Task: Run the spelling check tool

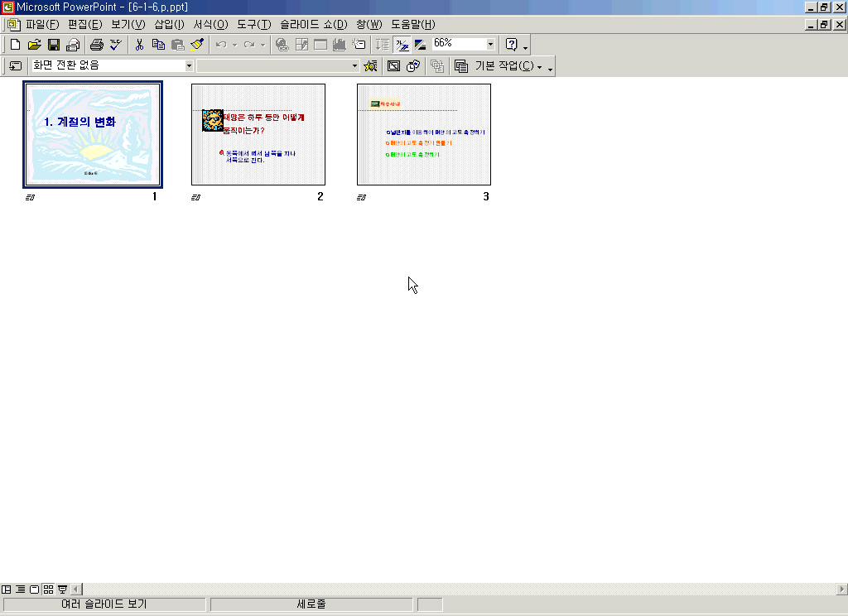Action: click(x=116, y=45)
